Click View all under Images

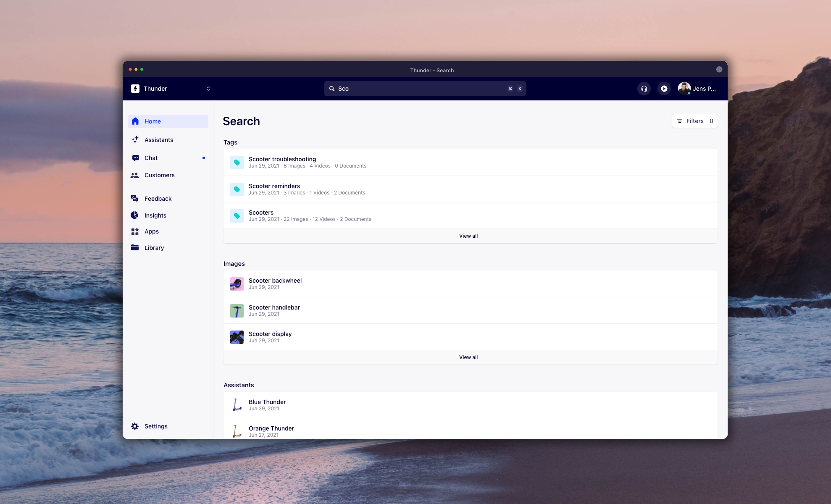[468, 357]
